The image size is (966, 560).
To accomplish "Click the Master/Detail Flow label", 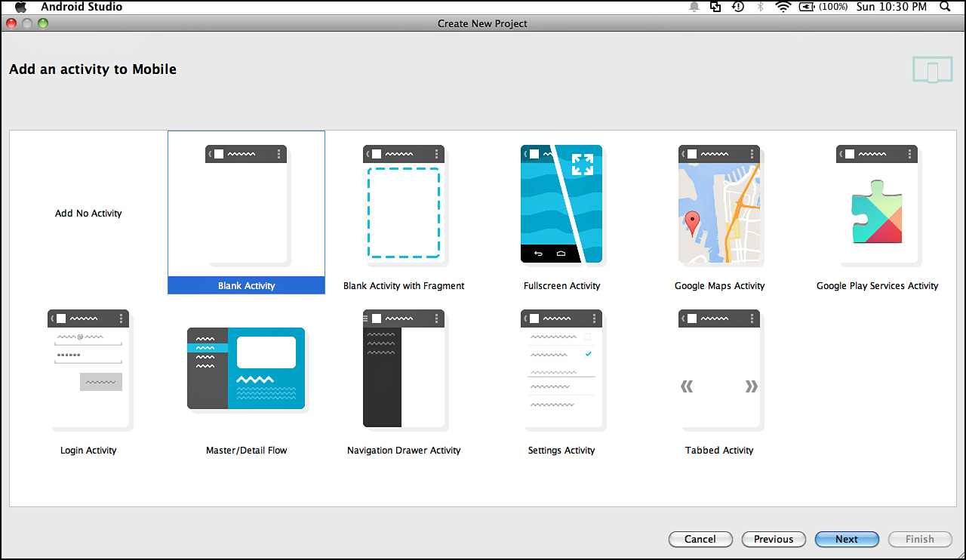I will (247, 451).
